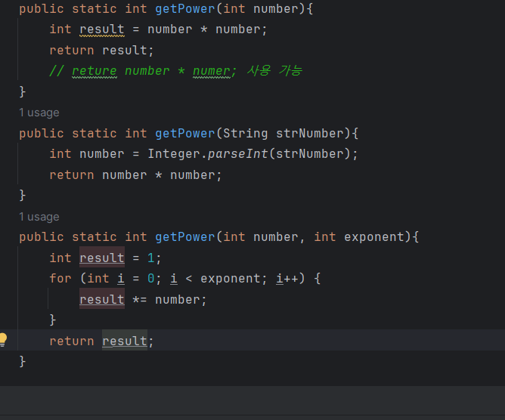Click the 'for' keyword of the loop
The height and width of the screenshot is (420, 505).
pyautogui.click(x=60, y=279)
